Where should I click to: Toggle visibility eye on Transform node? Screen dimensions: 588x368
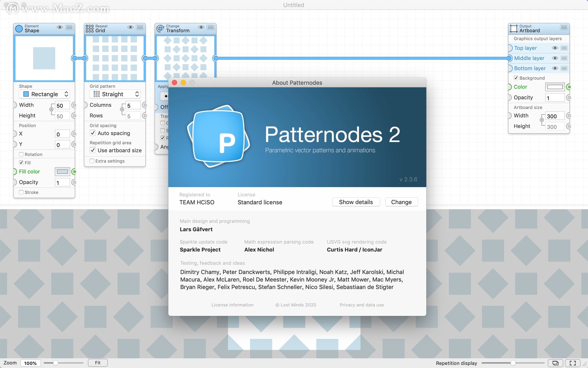tap(201, 27)
